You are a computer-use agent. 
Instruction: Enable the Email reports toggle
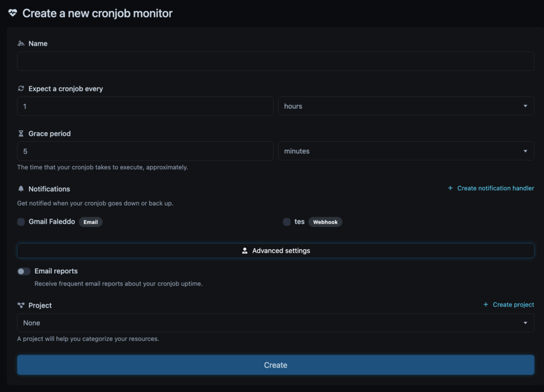pos(24,271)
